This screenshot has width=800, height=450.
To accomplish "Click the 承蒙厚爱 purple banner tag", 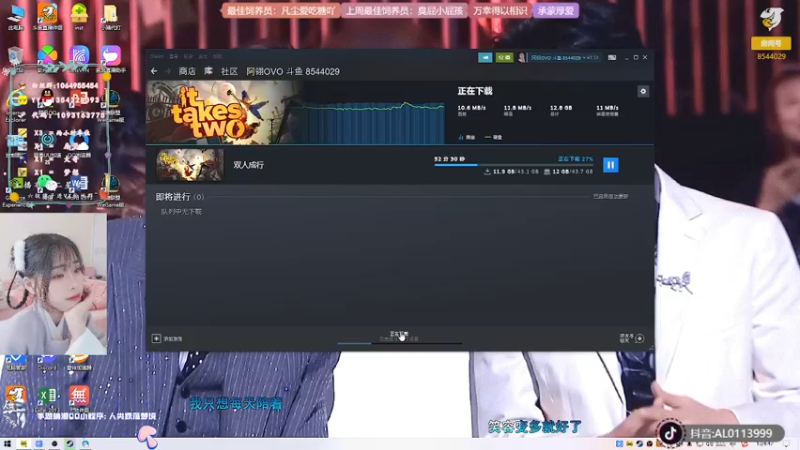I will pyautogui.click(x=556, y=11).
